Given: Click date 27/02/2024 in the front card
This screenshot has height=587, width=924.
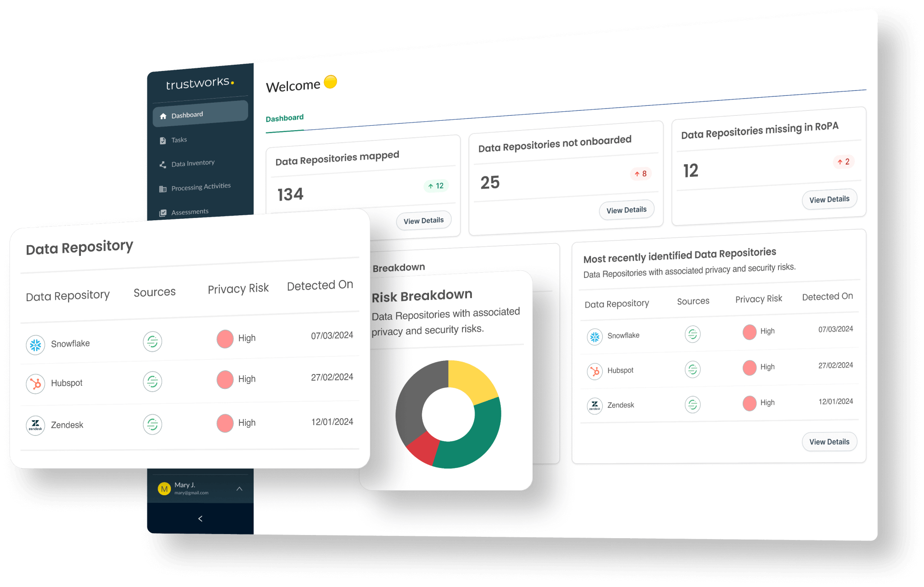Looking at the screenshot, I should (332, 377).
